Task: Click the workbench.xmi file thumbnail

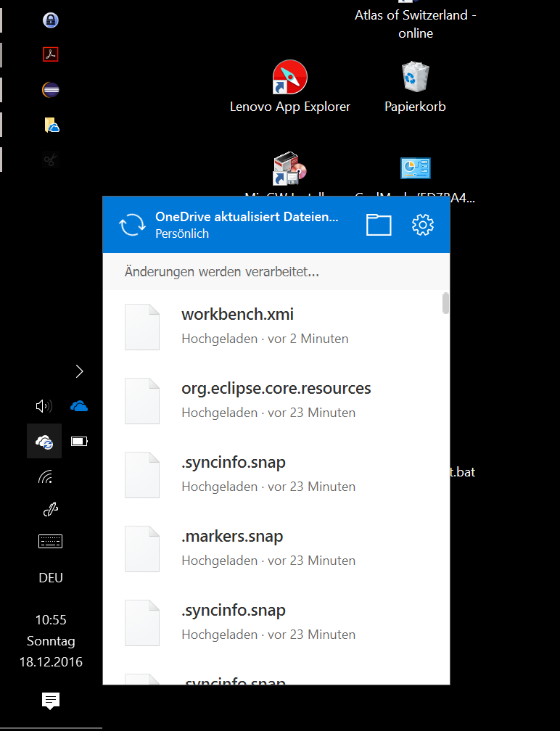Action: pyautogui.click(x=142, y=327)
